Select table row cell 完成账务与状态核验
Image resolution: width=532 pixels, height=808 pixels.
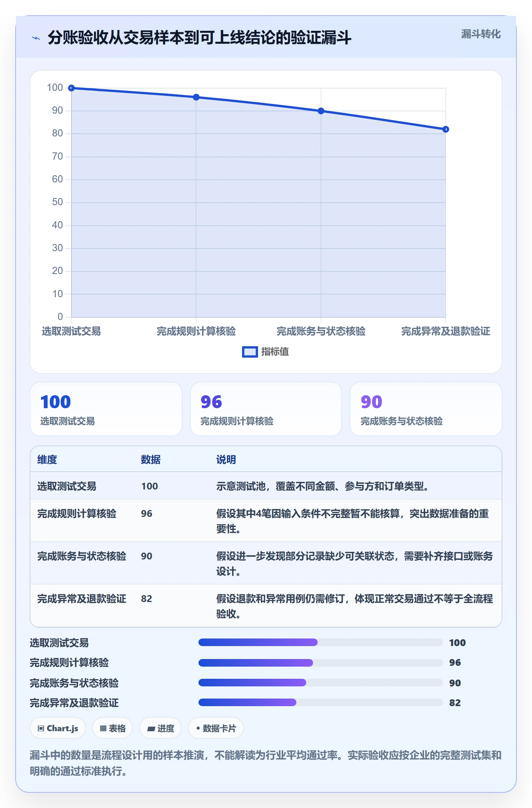tap(82, 556)
